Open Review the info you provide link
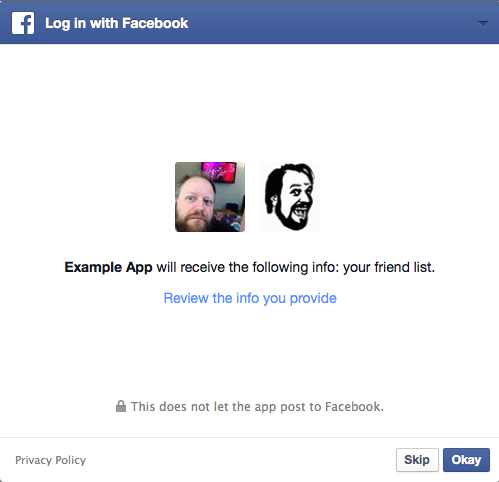This screenshot has width=499, height=482. click(x=250, y=298)
